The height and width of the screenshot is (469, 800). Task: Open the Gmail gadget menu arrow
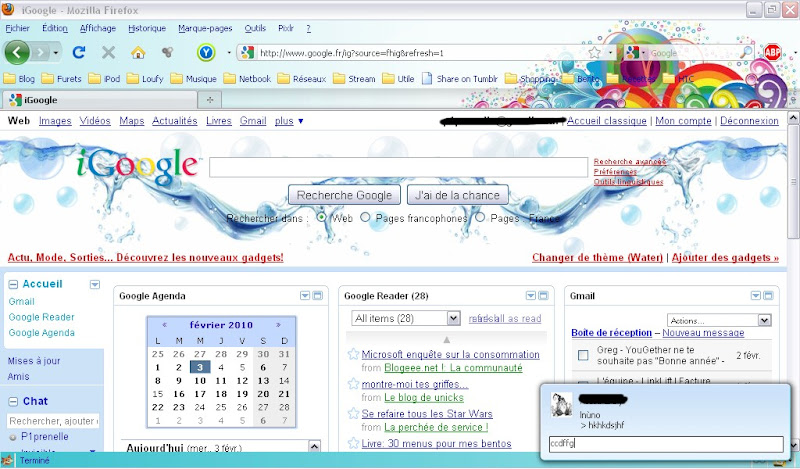pos(756,295)
